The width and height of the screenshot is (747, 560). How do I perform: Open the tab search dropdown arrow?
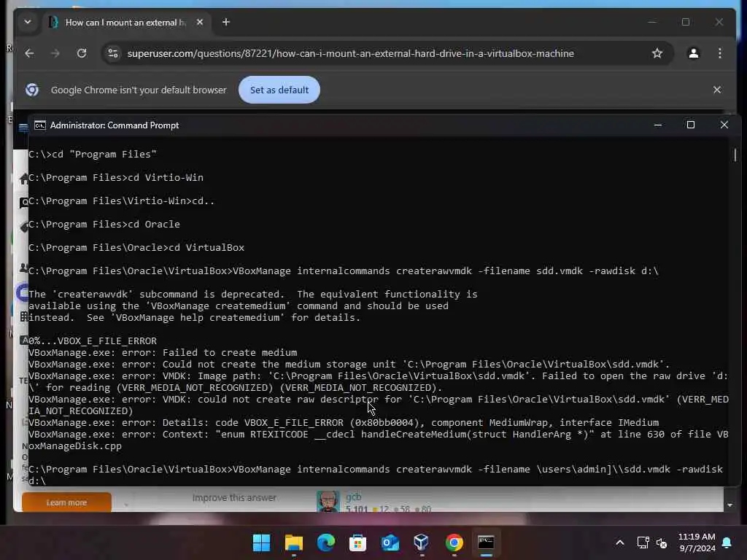tap(28, 22)
